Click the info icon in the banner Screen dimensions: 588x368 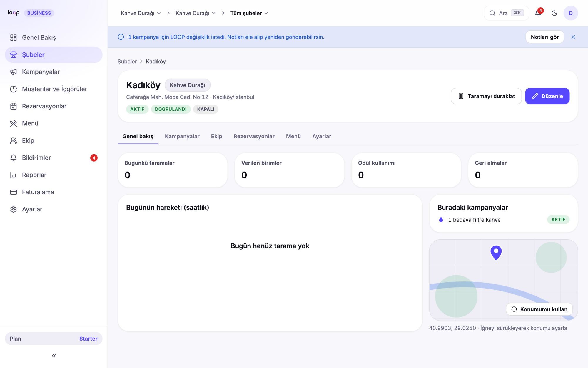121,37
